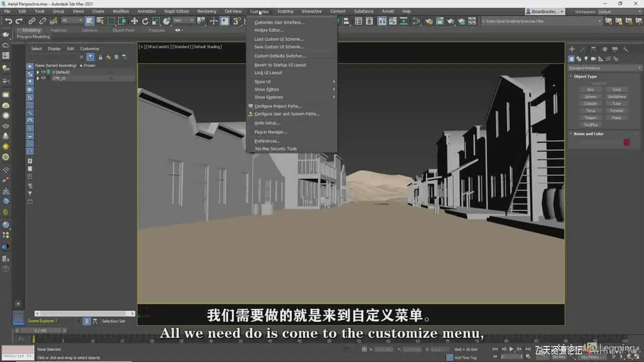Toggle the 3D Snaps button
The image size is (644, 362).
pos(236,21)
